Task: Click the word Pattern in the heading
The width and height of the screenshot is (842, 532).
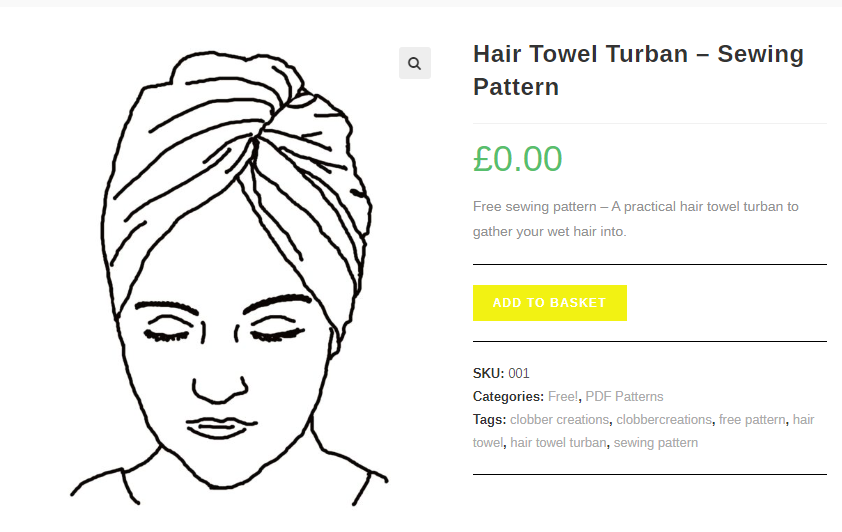Action: [x=516, y=87]
